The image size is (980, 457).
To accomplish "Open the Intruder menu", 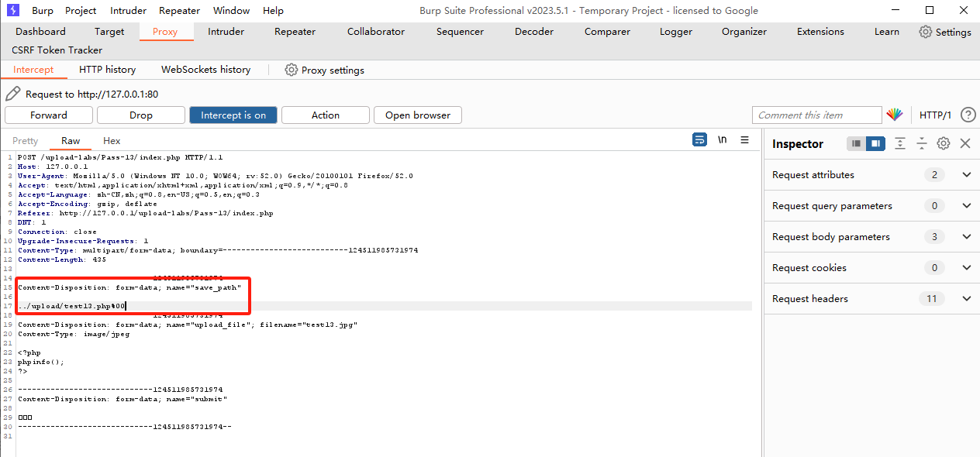I will tap(128, 11).
